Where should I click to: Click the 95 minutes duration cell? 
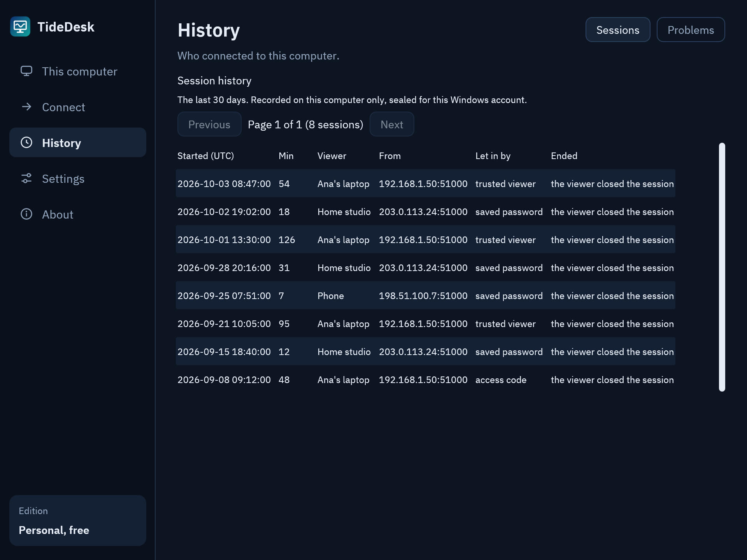(284, 324)
